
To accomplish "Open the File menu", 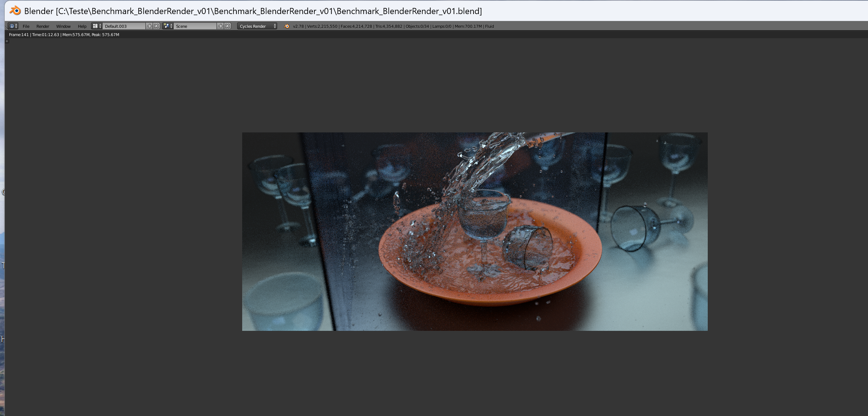I will click(26, 26).
